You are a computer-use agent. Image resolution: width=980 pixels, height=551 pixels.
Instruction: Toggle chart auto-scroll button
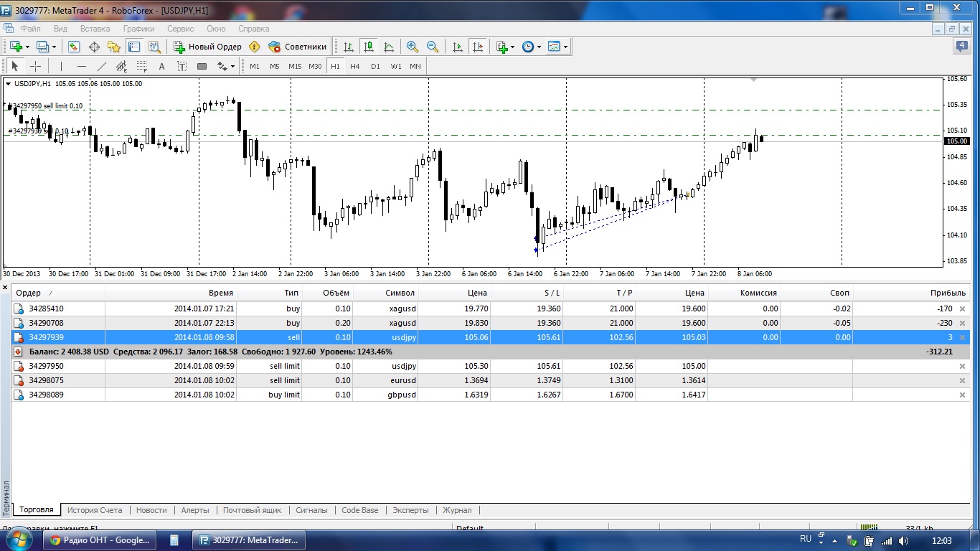pos(458,47)
